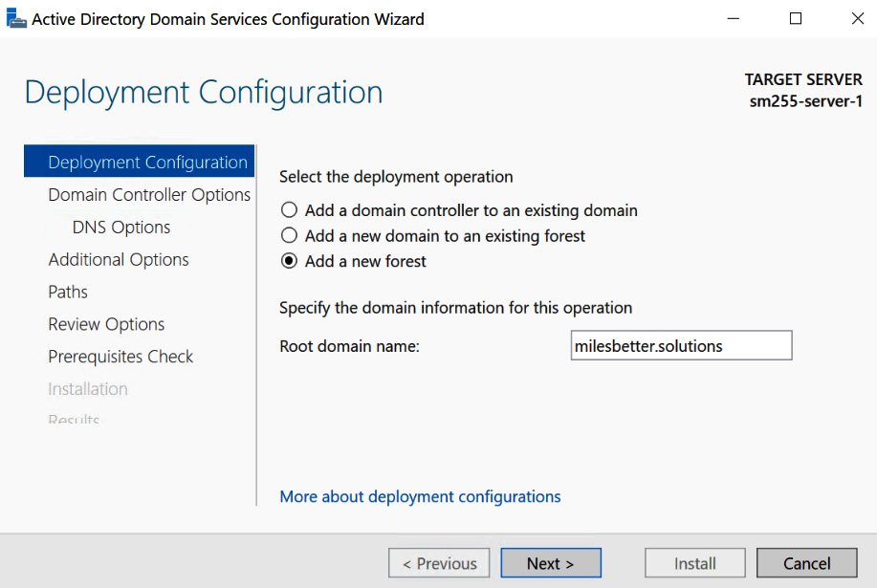Open the Paths step
This screenshot has width=877, height=588.
(68, 292)
